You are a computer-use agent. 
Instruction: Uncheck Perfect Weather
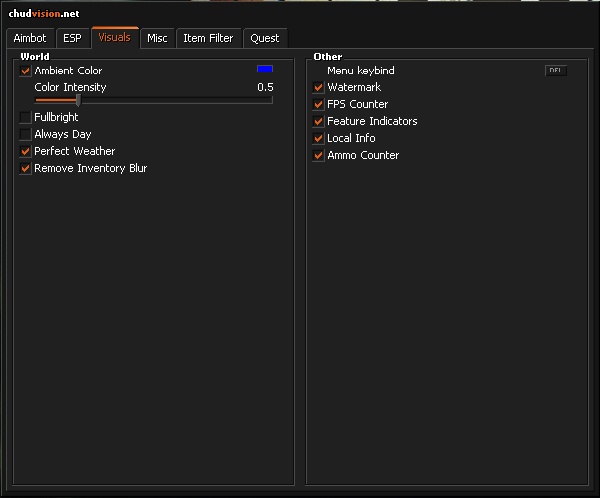[x=25, y=151]
